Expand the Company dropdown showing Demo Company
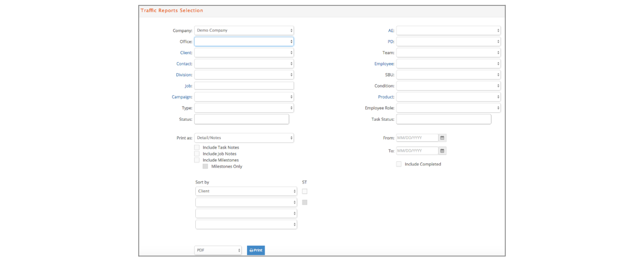 pos(244,31)
